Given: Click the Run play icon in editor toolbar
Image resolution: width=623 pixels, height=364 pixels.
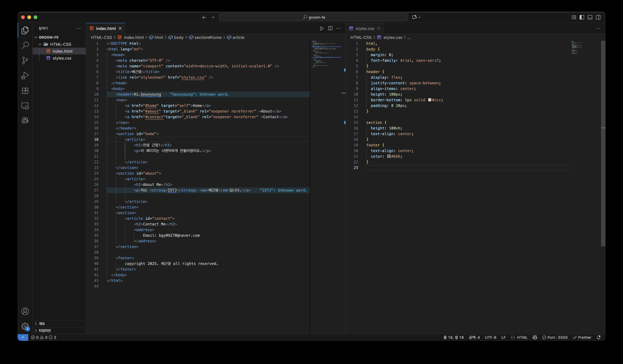Looking at the screenshot, I should 322,28.
